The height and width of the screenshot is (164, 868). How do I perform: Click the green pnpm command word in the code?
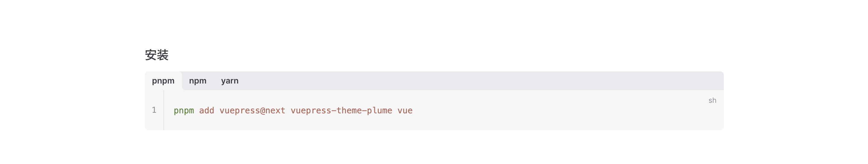184,111
